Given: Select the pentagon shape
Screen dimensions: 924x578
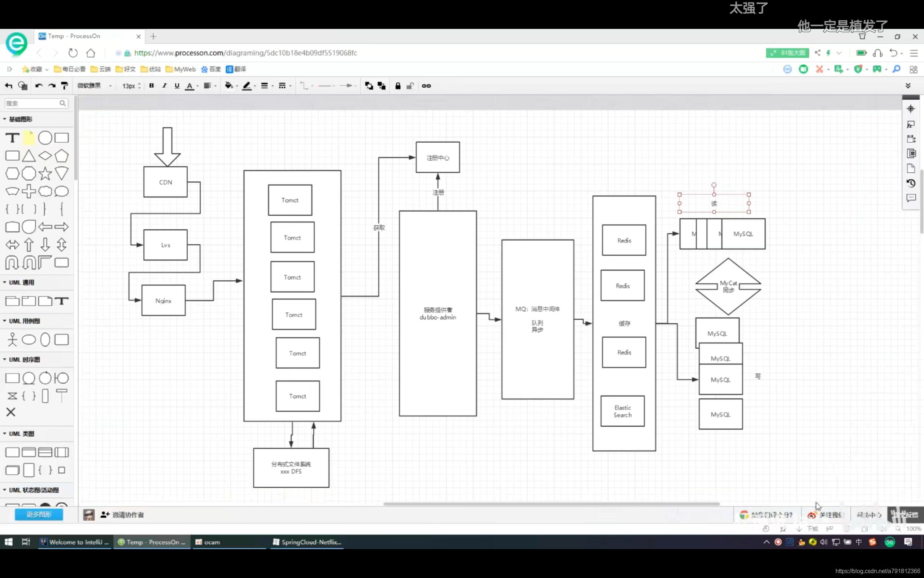Looking at the screenshot, I should coord(61,156).
